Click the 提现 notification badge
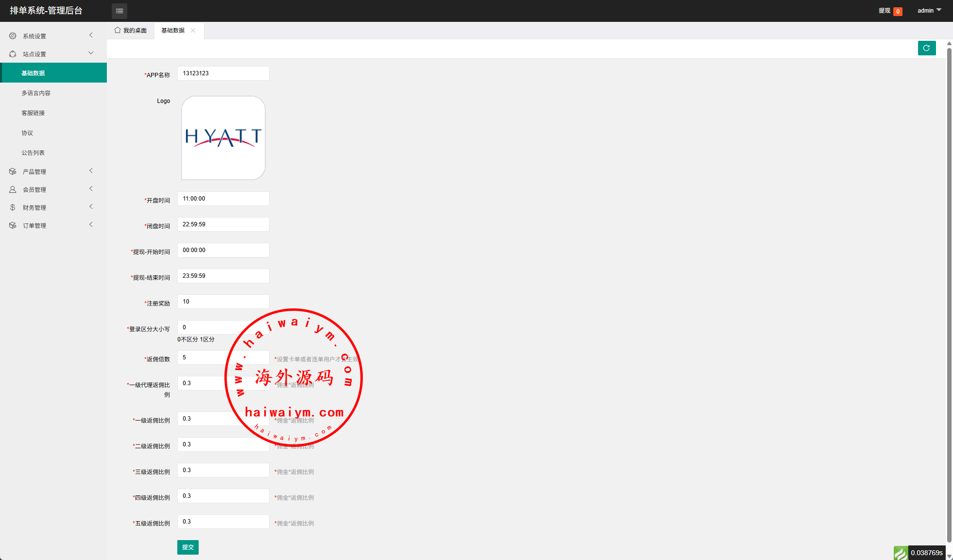The image size is (953, 560). (x=897, y=11)
